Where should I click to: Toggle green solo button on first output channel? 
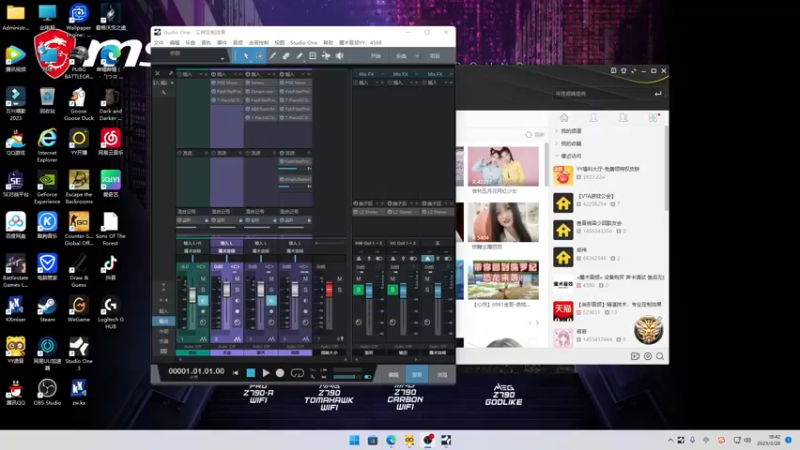(x=359, y=290)
